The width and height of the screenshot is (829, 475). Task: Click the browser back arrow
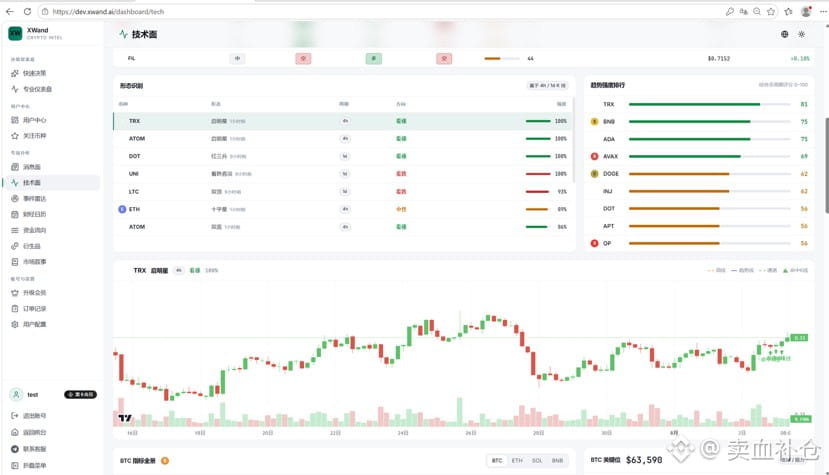(10, 11)
